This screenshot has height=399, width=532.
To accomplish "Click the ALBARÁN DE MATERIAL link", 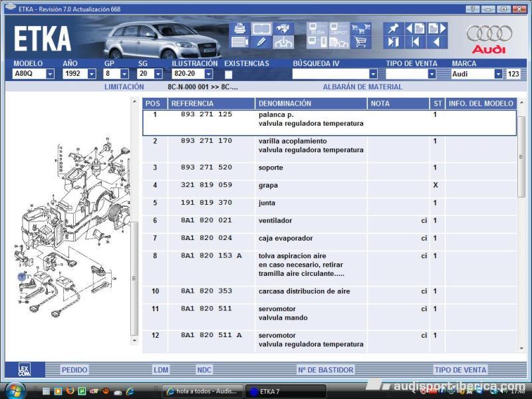I will pyautogui.click(x=362, y=87).
